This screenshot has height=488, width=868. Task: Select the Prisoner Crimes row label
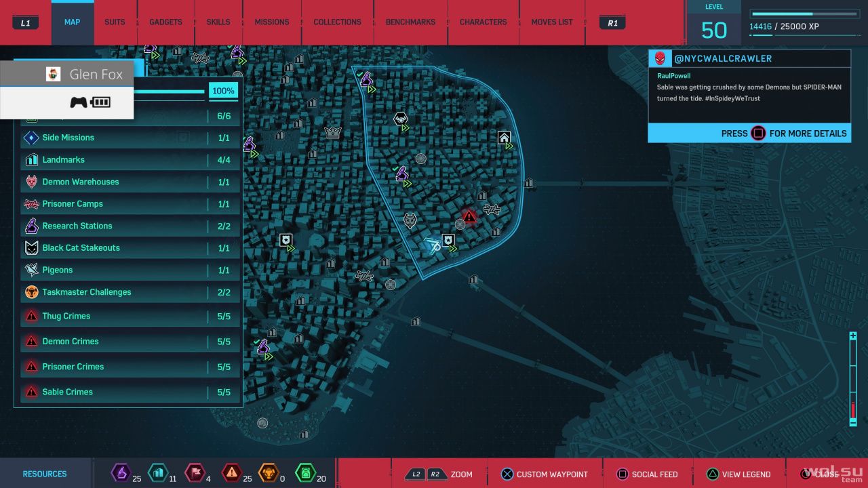(x=73, y=367)
